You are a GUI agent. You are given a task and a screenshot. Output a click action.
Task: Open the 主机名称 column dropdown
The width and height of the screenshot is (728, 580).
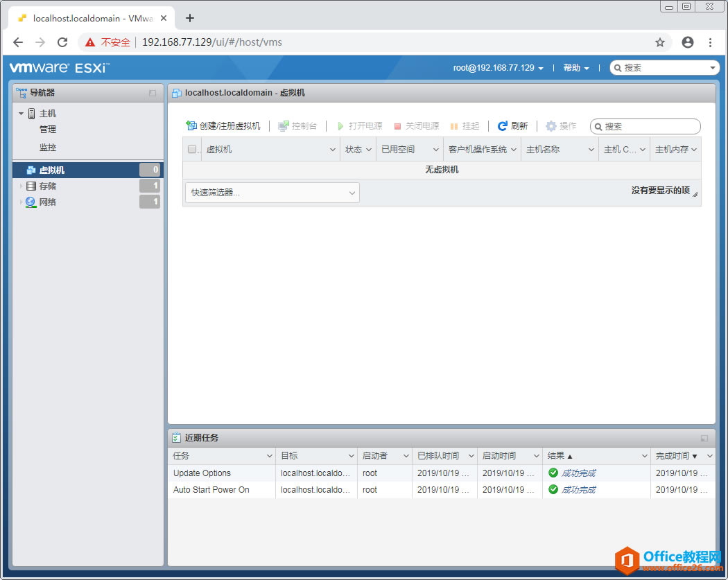591,150
